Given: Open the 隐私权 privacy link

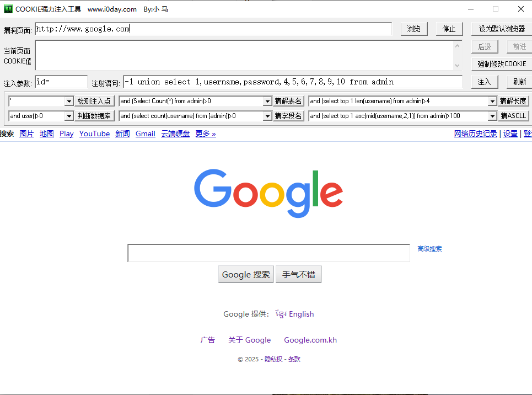Looking at the screenshot, I should tap(273, 359).
